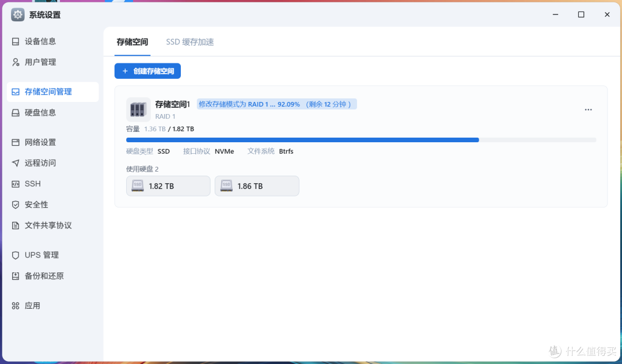Click the RAID 1 label under 存储空间1
622x364 pixels.
165,116
